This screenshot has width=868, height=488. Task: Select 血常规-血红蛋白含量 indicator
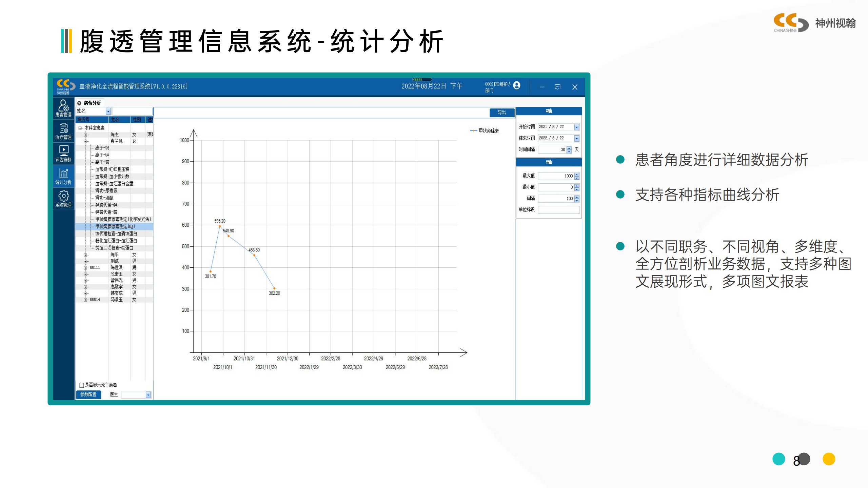pyautogui.click(x=114, y=184)
